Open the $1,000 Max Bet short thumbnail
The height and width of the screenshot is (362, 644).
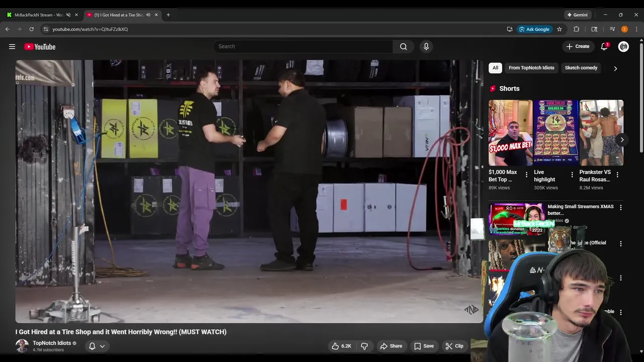click(510, 133)
